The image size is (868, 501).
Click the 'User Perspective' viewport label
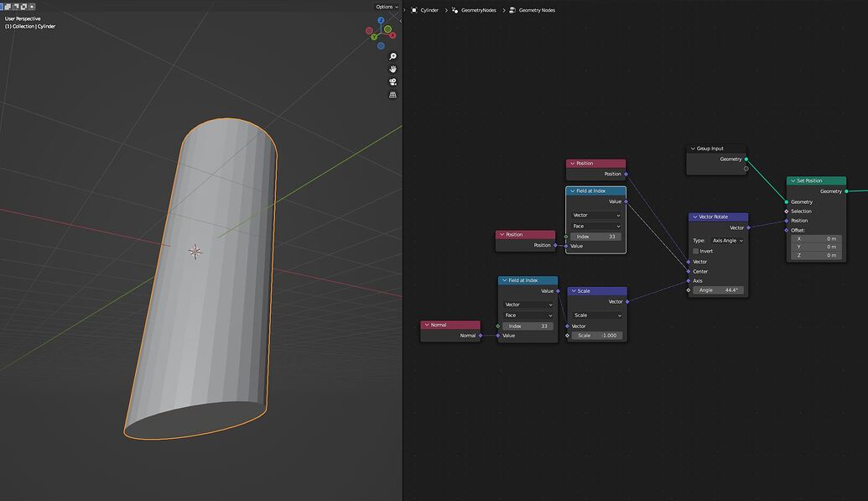(x=23, y=18)
